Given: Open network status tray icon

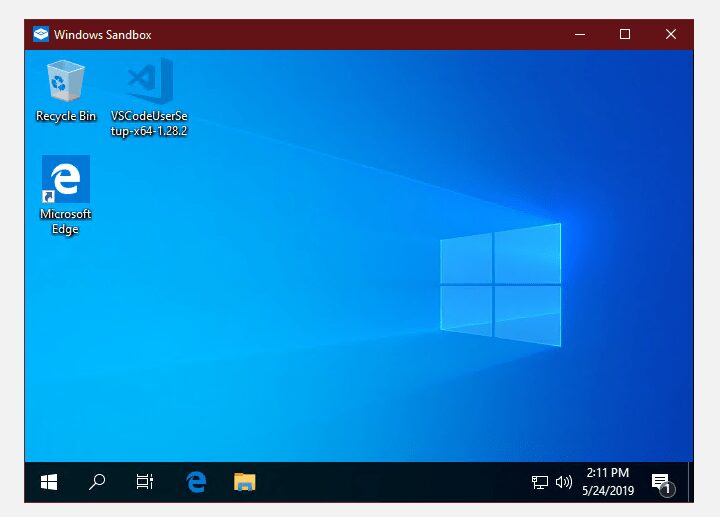Looking at the screenshot, I should pyautogui.click(x=540, y=482).
